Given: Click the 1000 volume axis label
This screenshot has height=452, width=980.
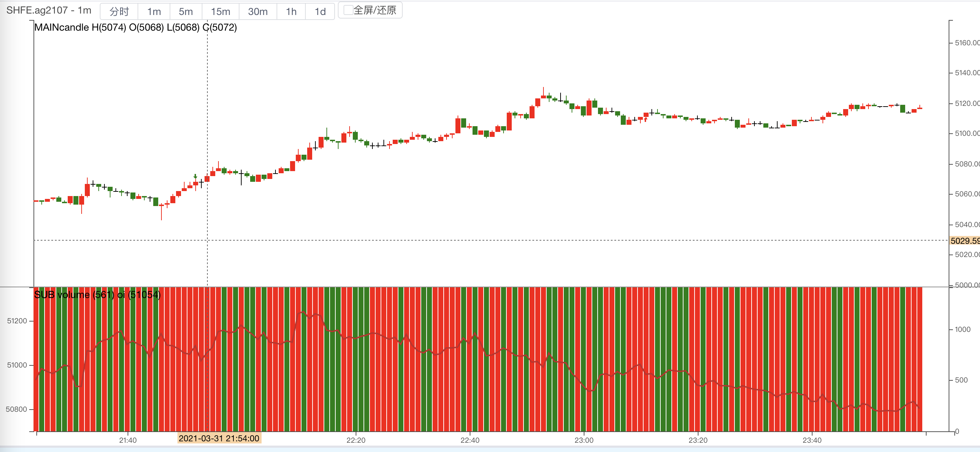Looking at the screenshot, I should [963, 329].
